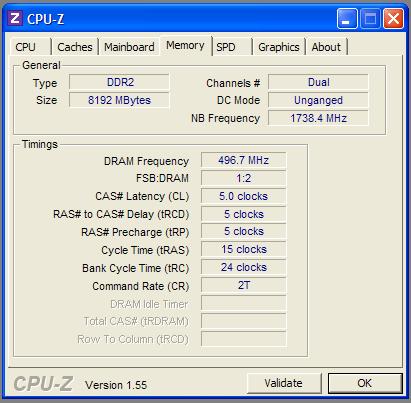Click the 8192 MBytes size field

tap(119, 100)
